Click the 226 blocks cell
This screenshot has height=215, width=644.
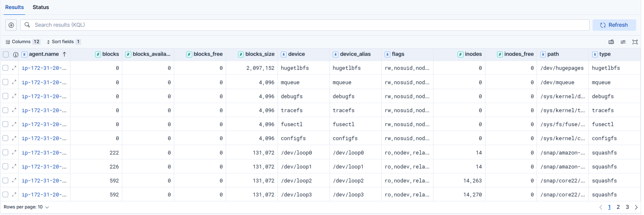pos(96,166)
